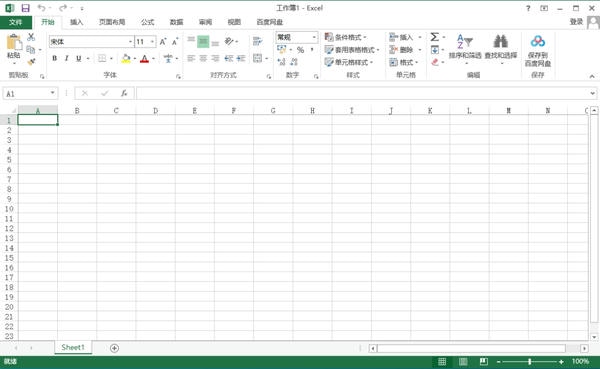Click the text orientation icon

click(x=229, y=41)
